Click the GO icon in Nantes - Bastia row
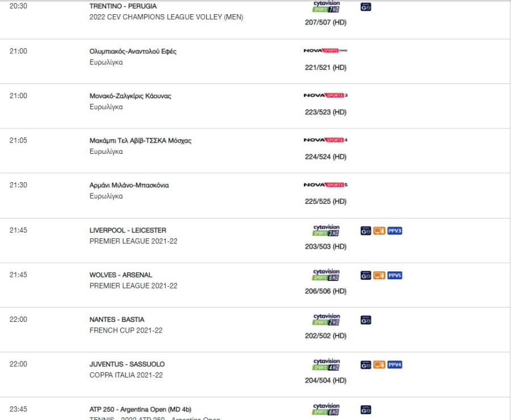Viewport: 511px width, 420px height. pos(366,320)
